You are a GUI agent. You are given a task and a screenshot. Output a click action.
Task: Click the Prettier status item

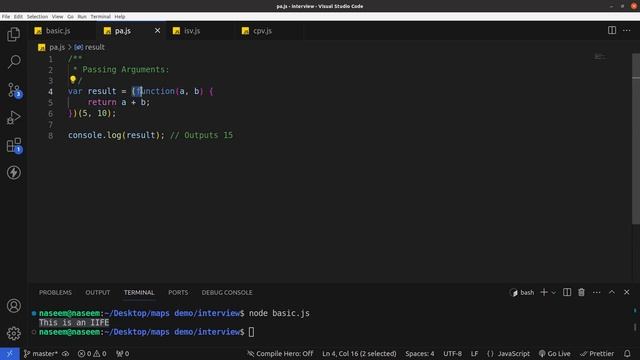(x=597, y=353)
